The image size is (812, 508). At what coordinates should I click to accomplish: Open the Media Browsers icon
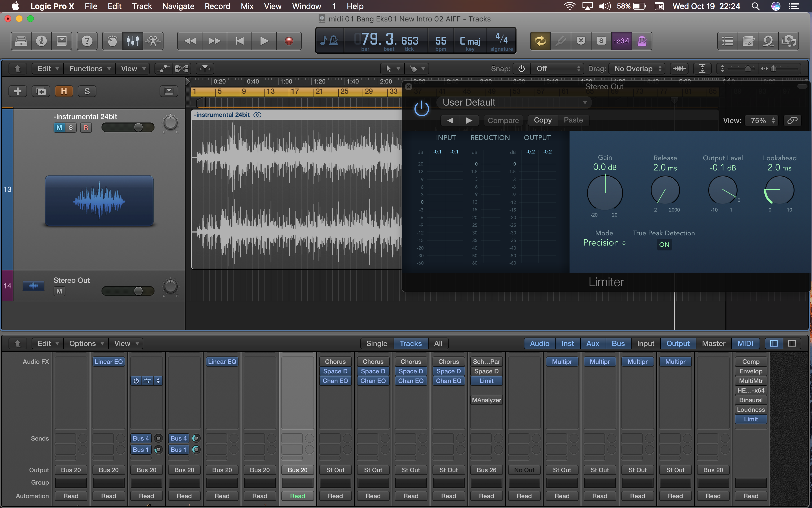[x=789, y=41]
